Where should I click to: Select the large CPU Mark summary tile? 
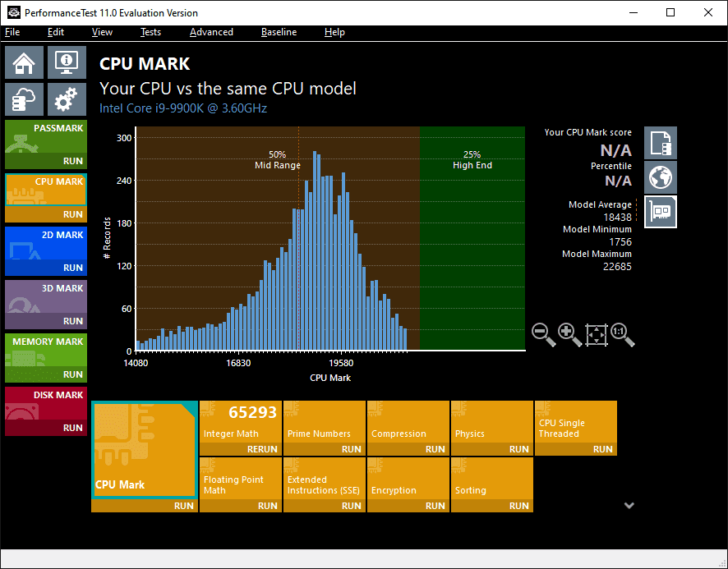point(145,450)
